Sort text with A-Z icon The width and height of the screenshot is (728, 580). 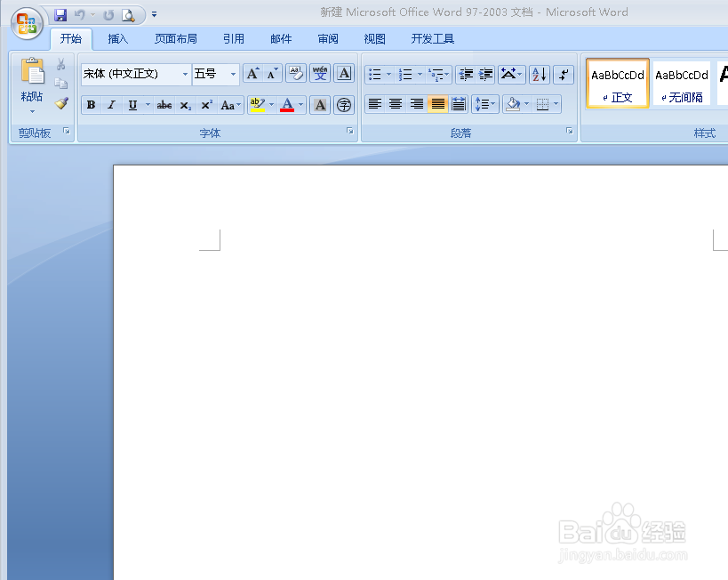540,75
